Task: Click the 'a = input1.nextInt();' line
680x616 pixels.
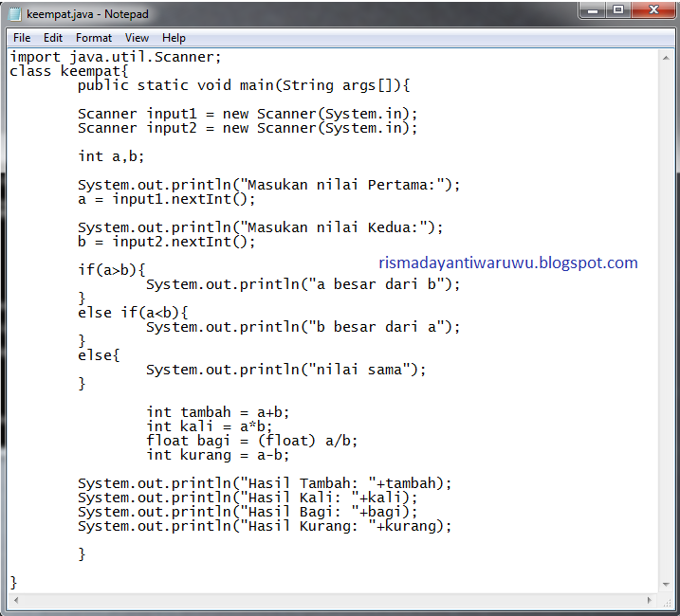Action: pos(167,199)
